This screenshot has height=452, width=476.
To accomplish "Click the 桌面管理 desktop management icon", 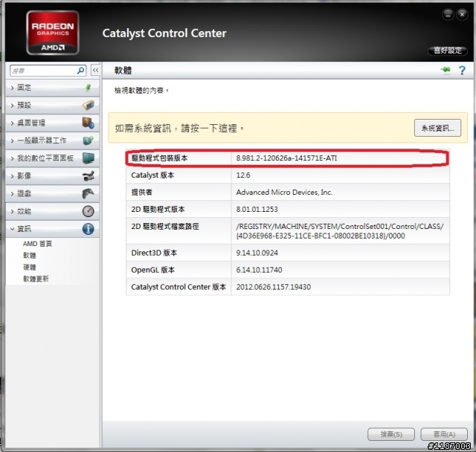I will point(88,123).
